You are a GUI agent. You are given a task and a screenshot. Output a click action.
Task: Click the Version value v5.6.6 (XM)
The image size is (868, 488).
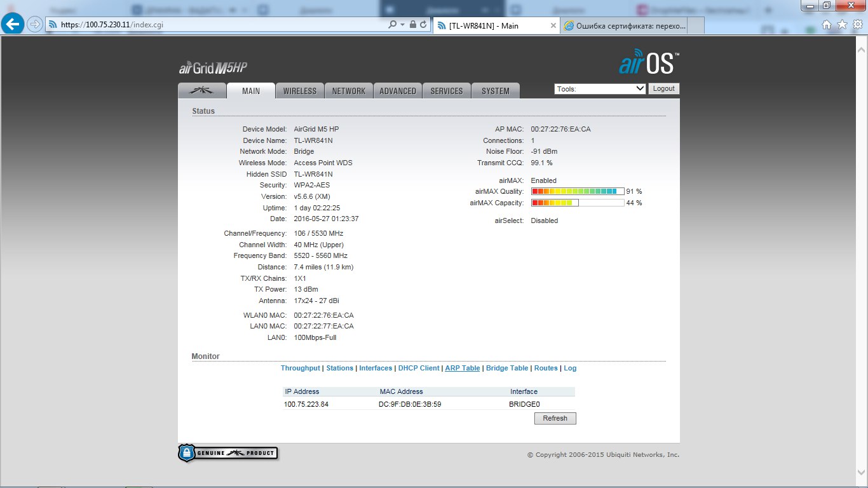pos(312,196)
